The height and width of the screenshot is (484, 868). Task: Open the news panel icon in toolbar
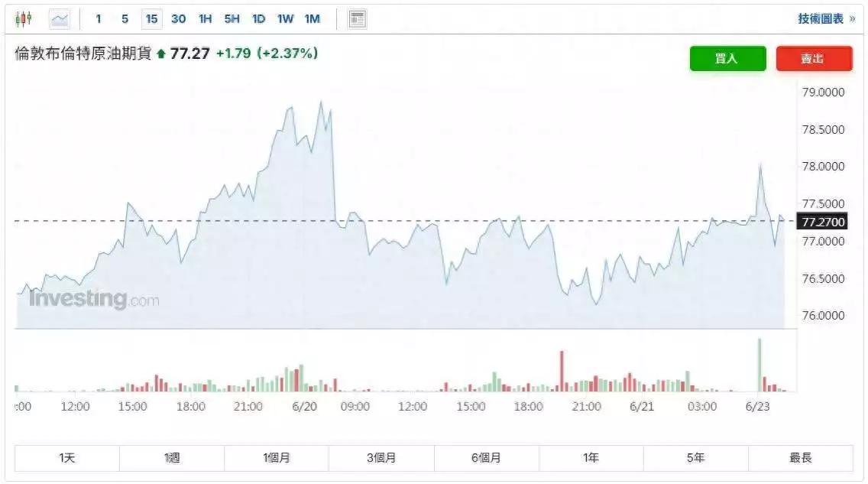357,19
